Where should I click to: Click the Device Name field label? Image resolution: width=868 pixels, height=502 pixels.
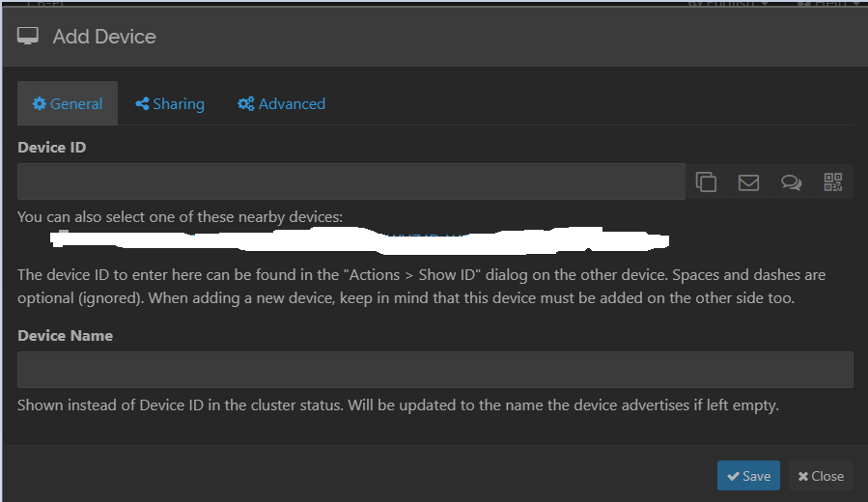tap(65, 336)
